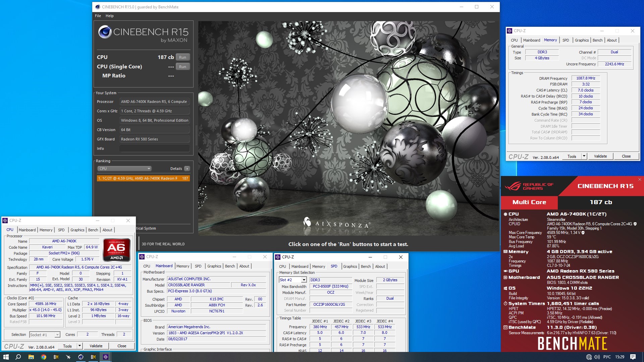Image resolution: width=644 pixels, height=362 pixels.
Task: Switch to CPU tab in CPU-Z SPD window
Action: pos(282,266)
